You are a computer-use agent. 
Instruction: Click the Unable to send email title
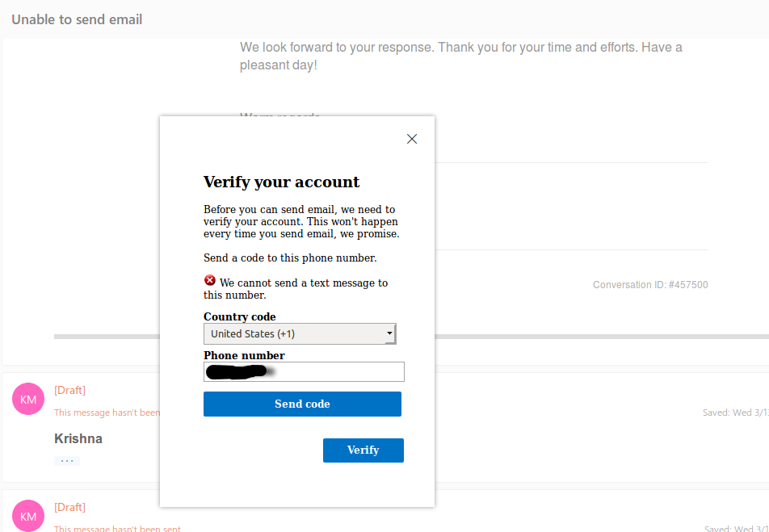click(x=77, y=19)
